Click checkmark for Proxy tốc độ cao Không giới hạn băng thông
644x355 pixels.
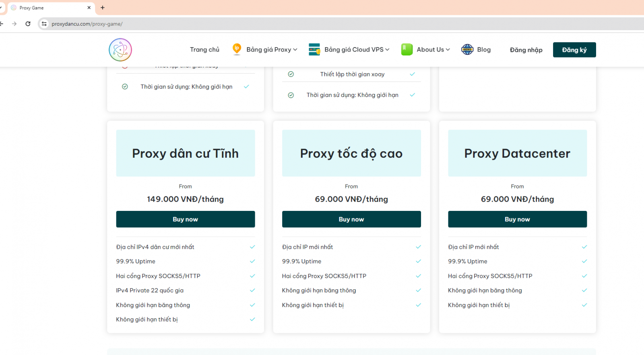pyautogui.click(x=418, y=290)
